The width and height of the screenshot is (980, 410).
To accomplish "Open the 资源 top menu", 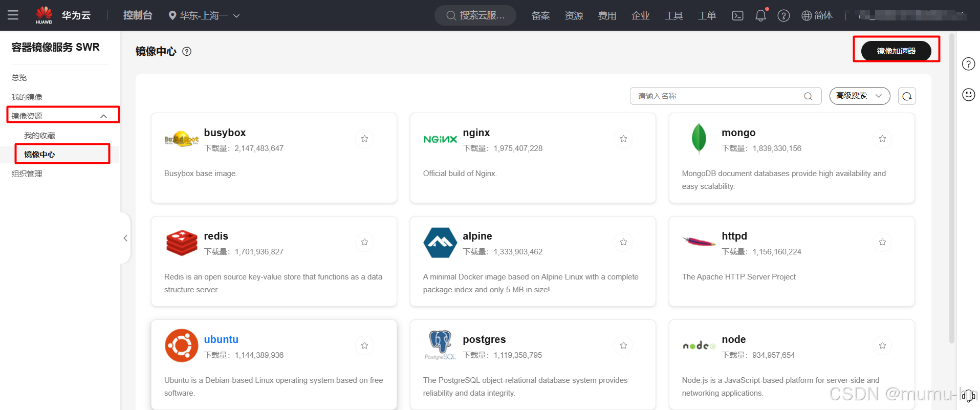I will coord(574,15).
